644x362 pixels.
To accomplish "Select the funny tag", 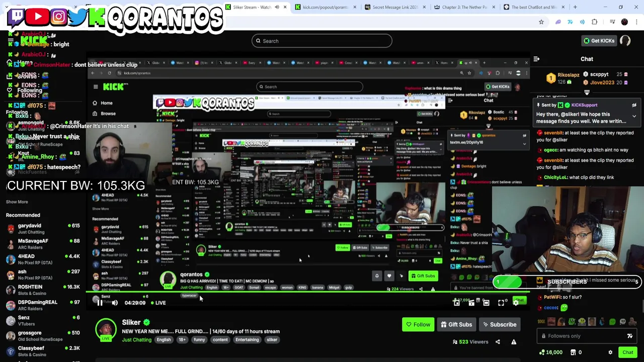I will pyautogui.click(x=199, y=340).
